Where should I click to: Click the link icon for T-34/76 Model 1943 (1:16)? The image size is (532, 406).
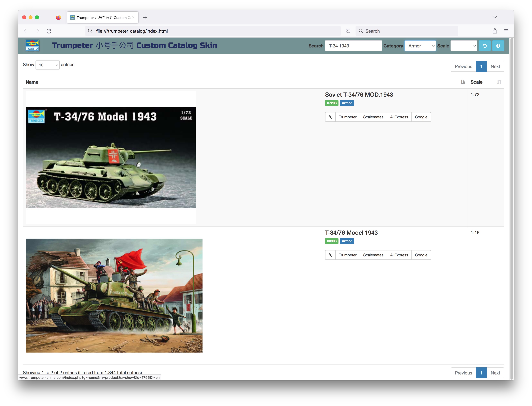click(330, 255)
